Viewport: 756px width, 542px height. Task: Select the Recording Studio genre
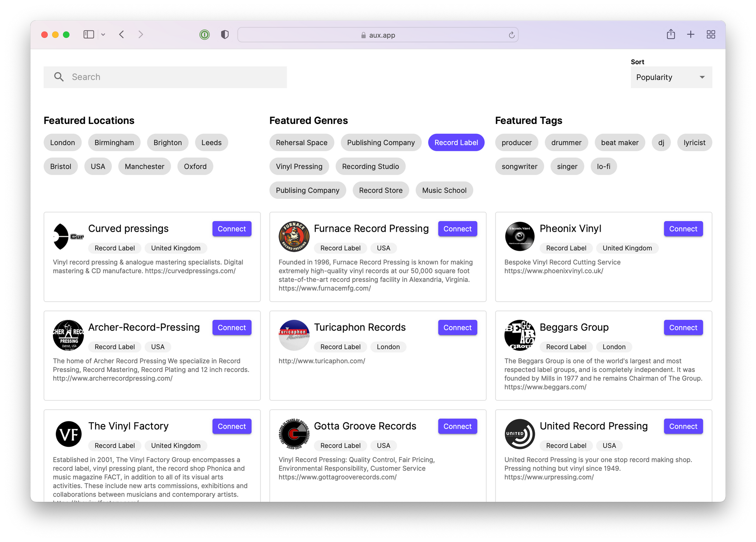pyautogui.click(x=370, y=166)
